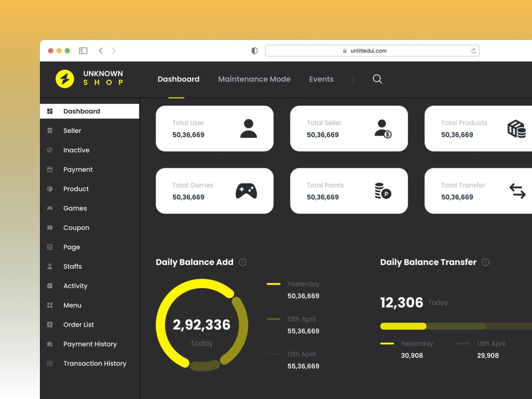
Task: Select Transaction History in the sidebar
Action: tap(95, 363)
